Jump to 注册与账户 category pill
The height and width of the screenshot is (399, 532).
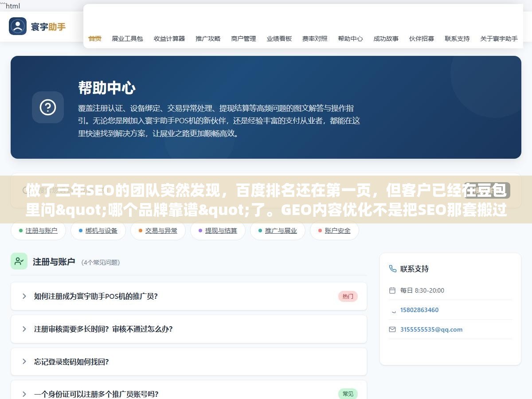coord(38,231)
